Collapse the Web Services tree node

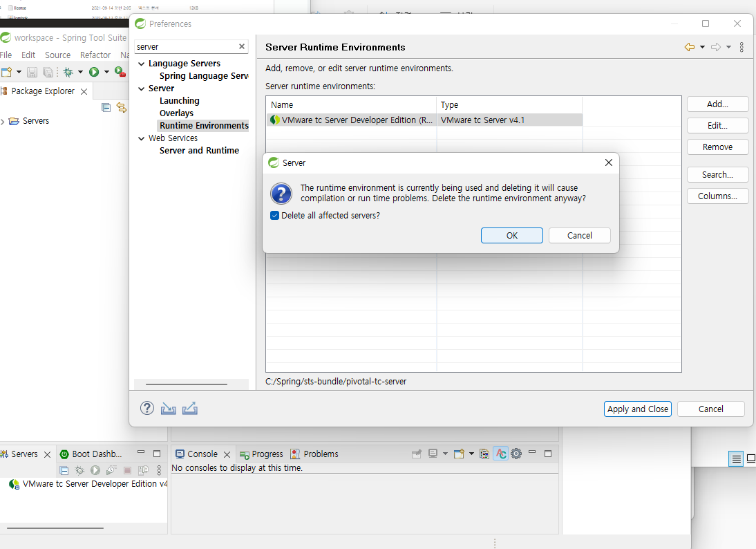pos(141,138)
